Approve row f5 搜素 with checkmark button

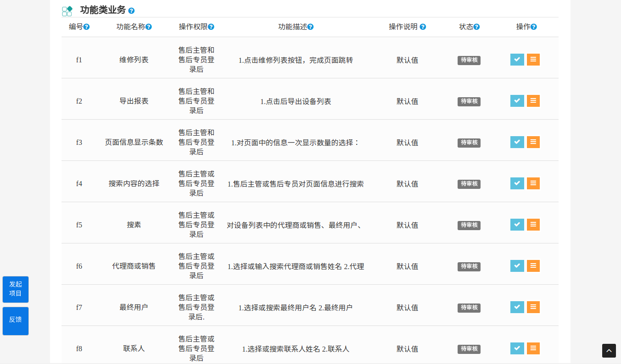517,225
